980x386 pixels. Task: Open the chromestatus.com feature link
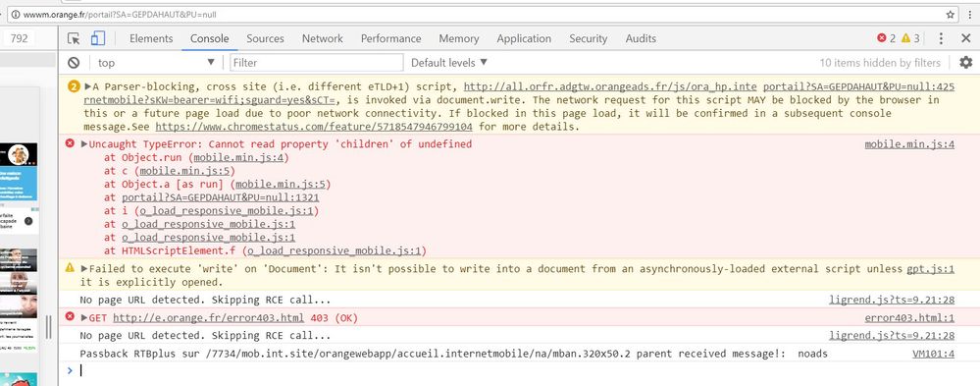click(314, 127)
